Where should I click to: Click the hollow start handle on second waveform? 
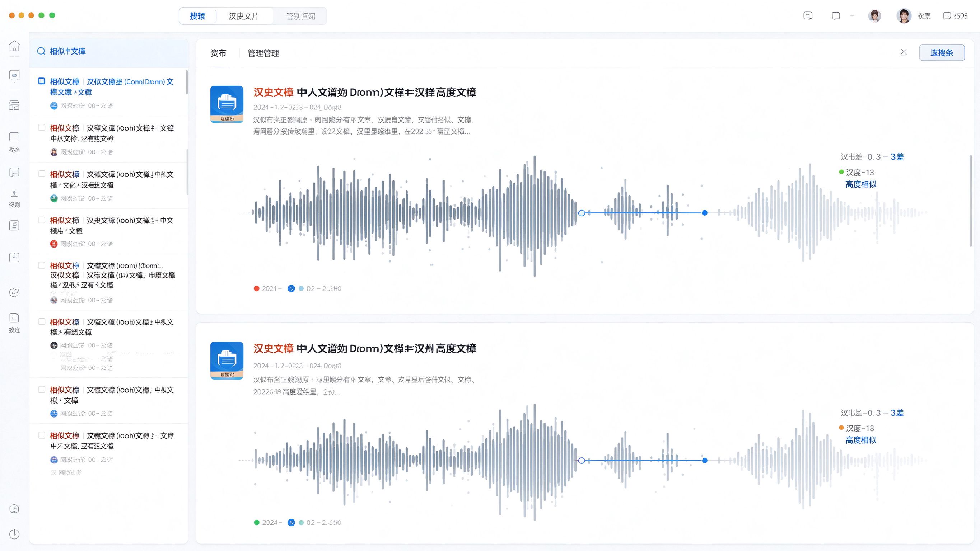pyautogui.click(x=581, y=461)
